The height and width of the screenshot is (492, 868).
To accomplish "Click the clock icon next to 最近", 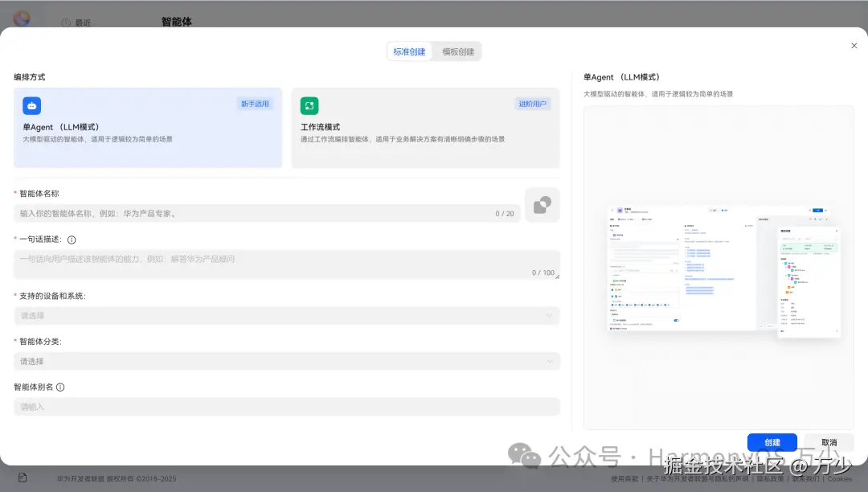I will coord(66,23).
